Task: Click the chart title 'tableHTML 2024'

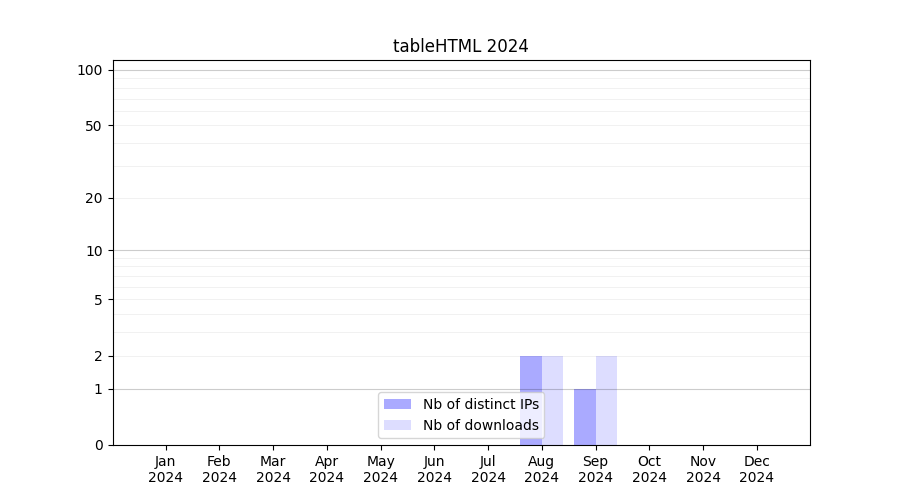Action: tap(460, 46)
